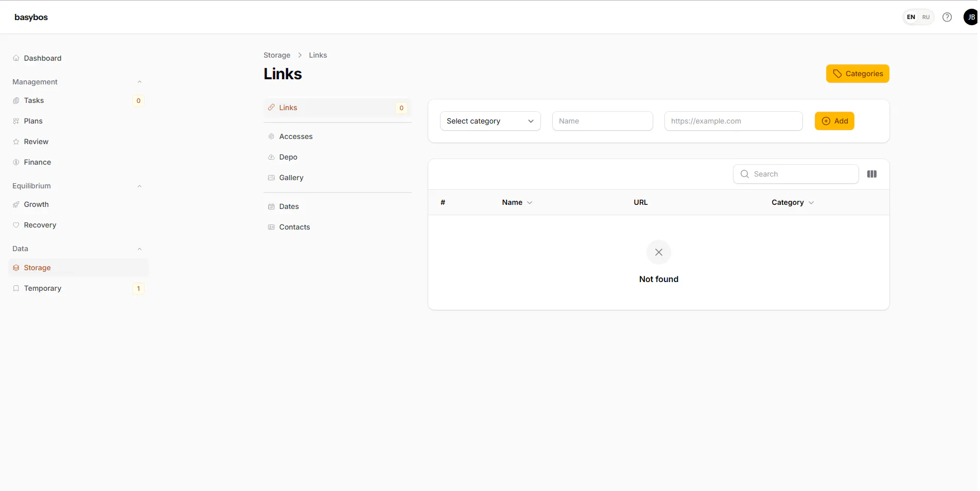Click the Dates calendar icon
This screenshot has height=491, width=980.
click(x=271, y=206)
